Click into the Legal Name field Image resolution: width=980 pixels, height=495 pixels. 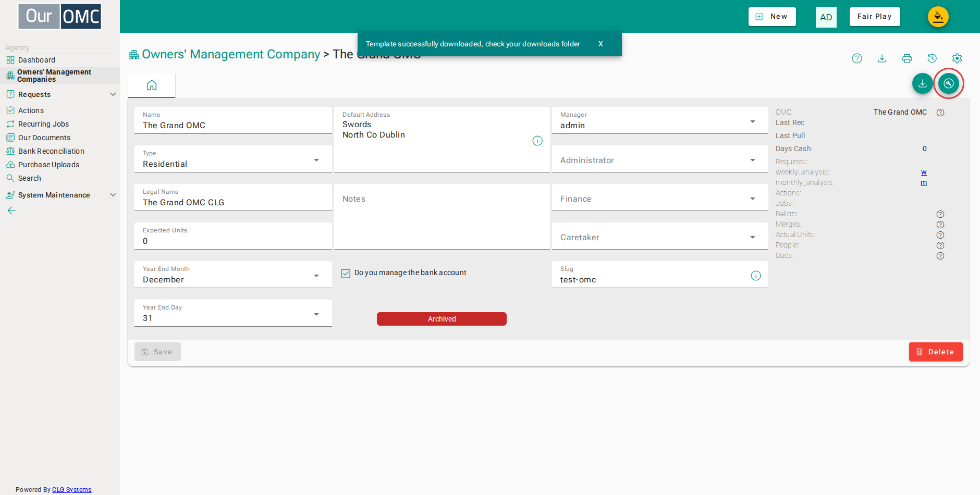(233, 197)
